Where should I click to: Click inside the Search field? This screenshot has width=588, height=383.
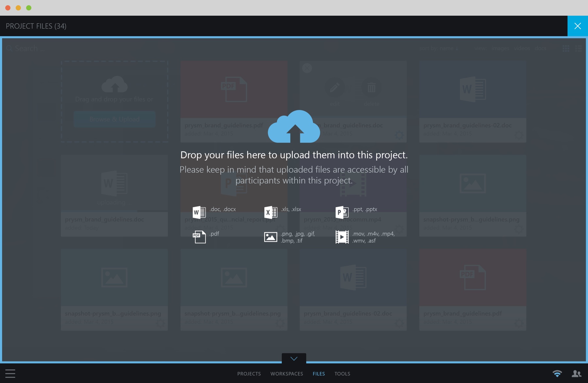[29, 48]
